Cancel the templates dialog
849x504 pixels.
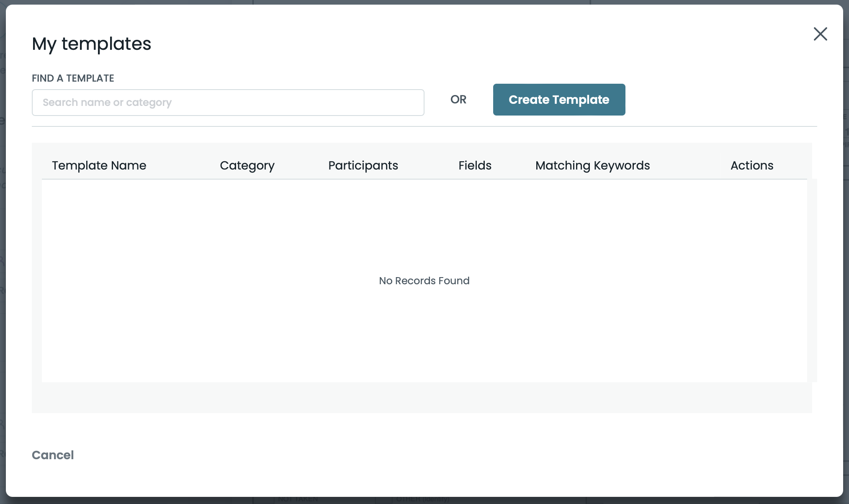(x=53, y=455)
